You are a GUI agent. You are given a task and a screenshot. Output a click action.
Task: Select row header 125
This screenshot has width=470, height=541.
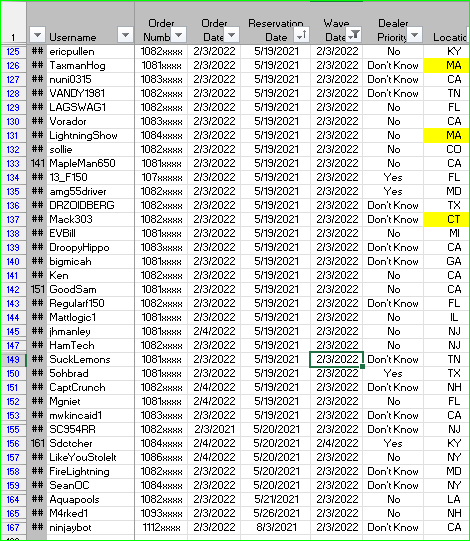13,52
